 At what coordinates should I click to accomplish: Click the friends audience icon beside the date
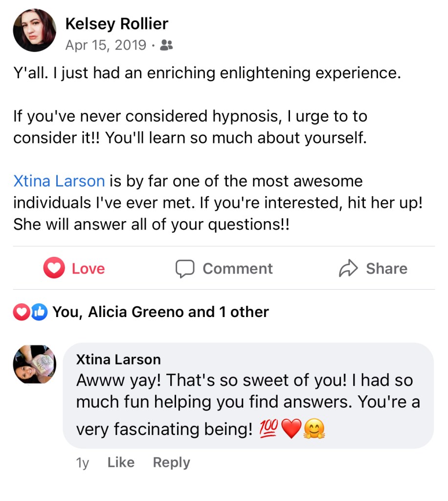(x=166, y=46)
